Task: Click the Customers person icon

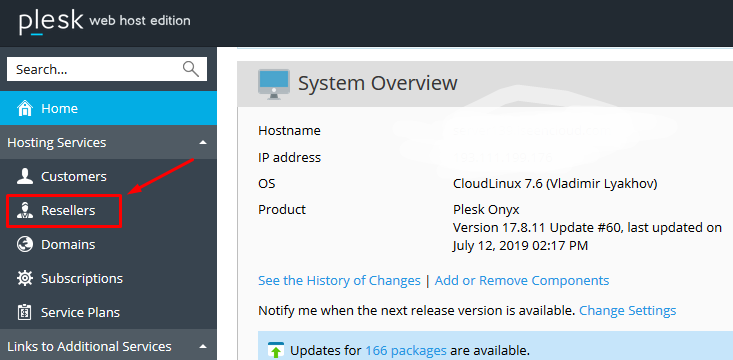Action: (24, 176)
